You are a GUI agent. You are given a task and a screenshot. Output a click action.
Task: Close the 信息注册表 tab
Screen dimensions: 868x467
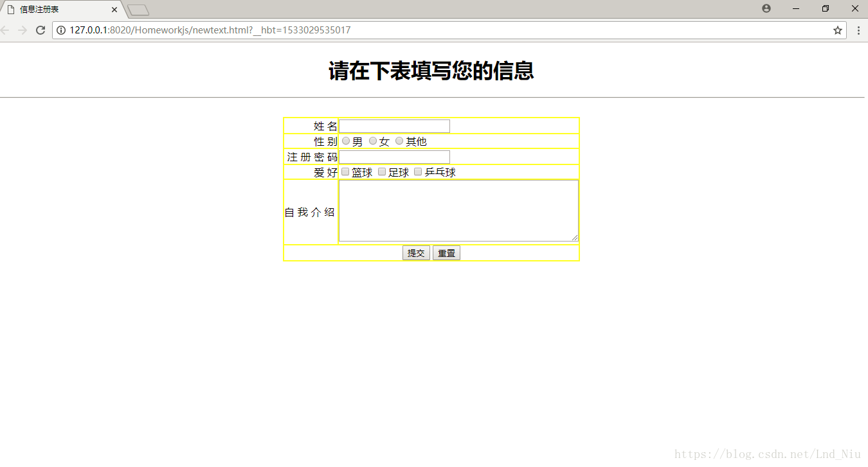pos(114,10)
